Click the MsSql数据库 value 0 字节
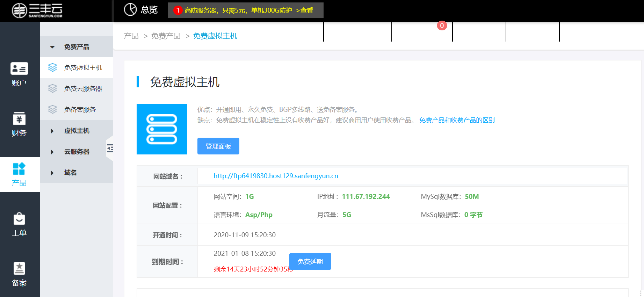The height and width of the screenshot is (297, 644). point(473,215)
